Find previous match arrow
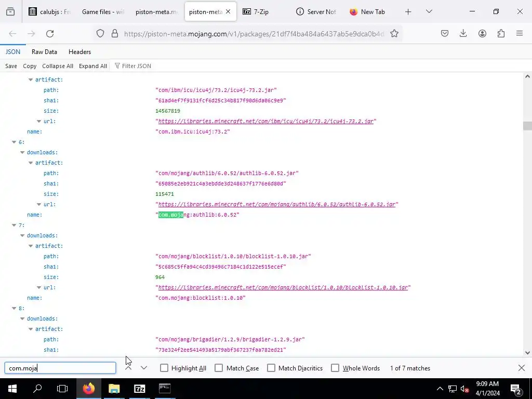Image resolution: width=532 pixels, height=399 pixels. point(128,368)
